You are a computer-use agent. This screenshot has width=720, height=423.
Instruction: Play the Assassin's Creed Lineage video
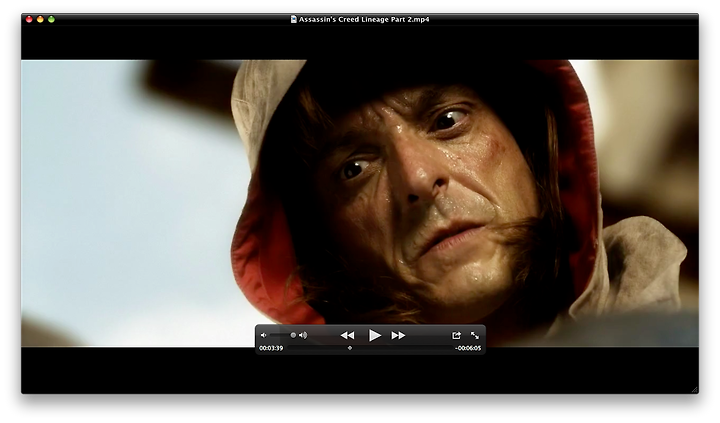[x=374, y=336]
